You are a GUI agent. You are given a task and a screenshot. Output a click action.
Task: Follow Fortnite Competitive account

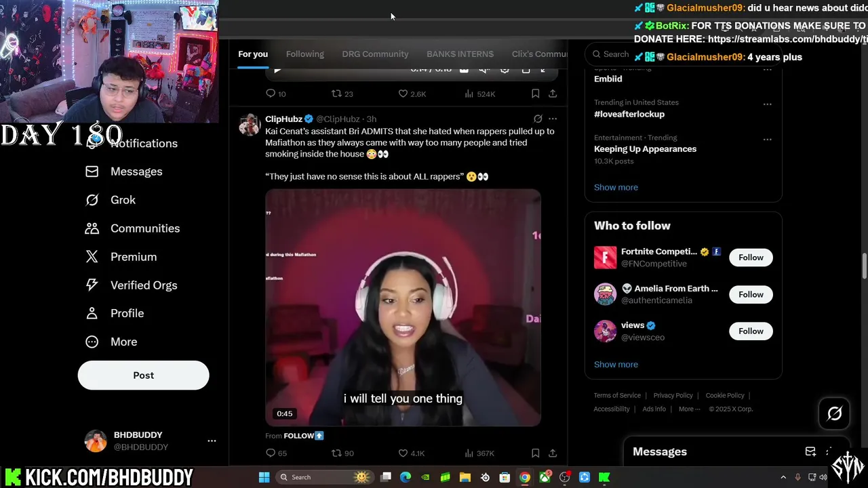pos(751,258)
